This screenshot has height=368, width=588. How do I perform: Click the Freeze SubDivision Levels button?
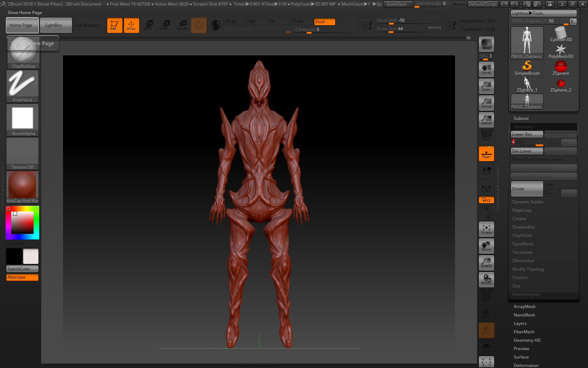point(544,159)
